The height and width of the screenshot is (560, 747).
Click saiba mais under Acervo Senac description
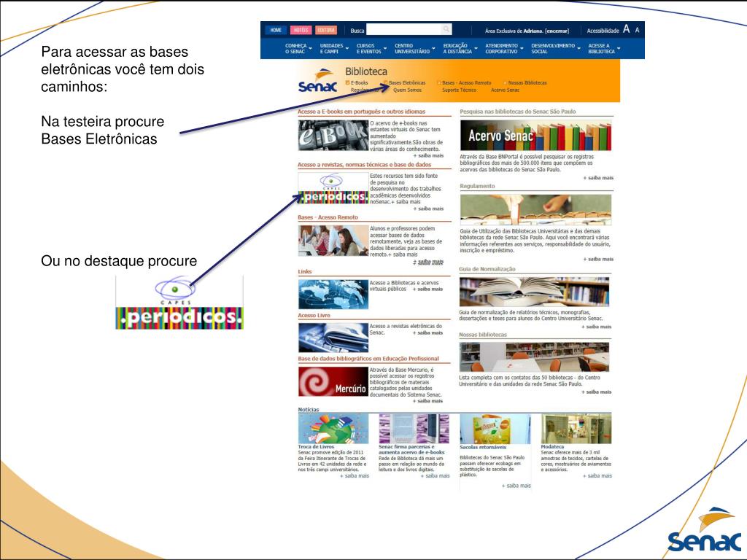598,178
